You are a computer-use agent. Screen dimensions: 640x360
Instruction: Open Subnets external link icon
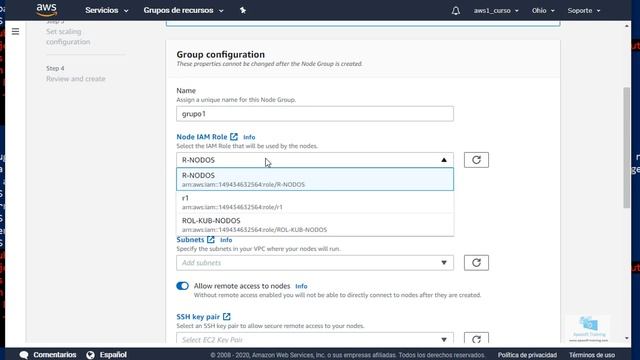coord(211,240)
